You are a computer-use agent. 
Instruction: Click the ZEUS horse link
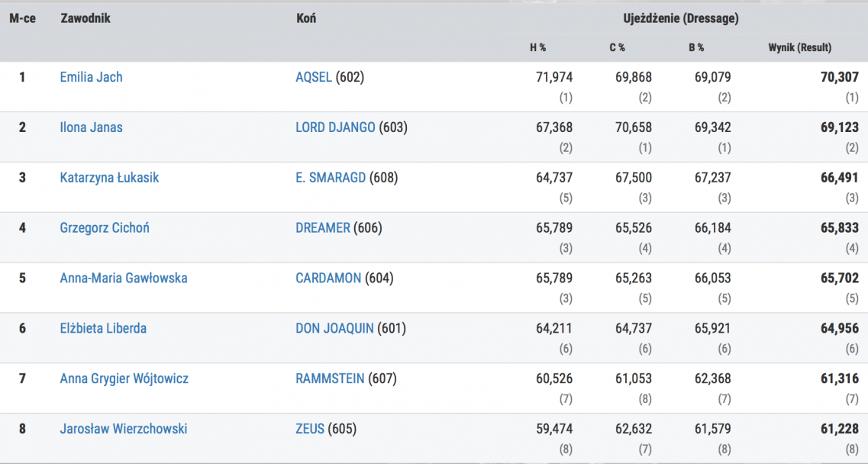[310, 429]
